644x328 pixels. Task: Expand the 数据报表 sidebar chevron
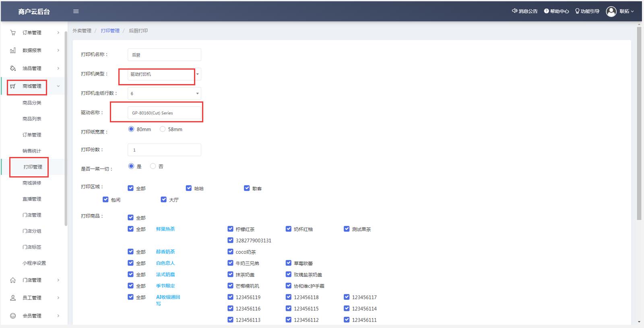(58, 50)
